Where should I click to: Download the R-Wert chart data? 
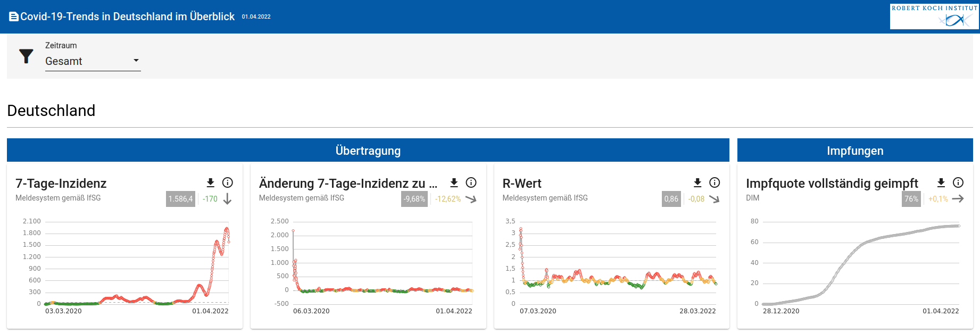pos(697,182)
